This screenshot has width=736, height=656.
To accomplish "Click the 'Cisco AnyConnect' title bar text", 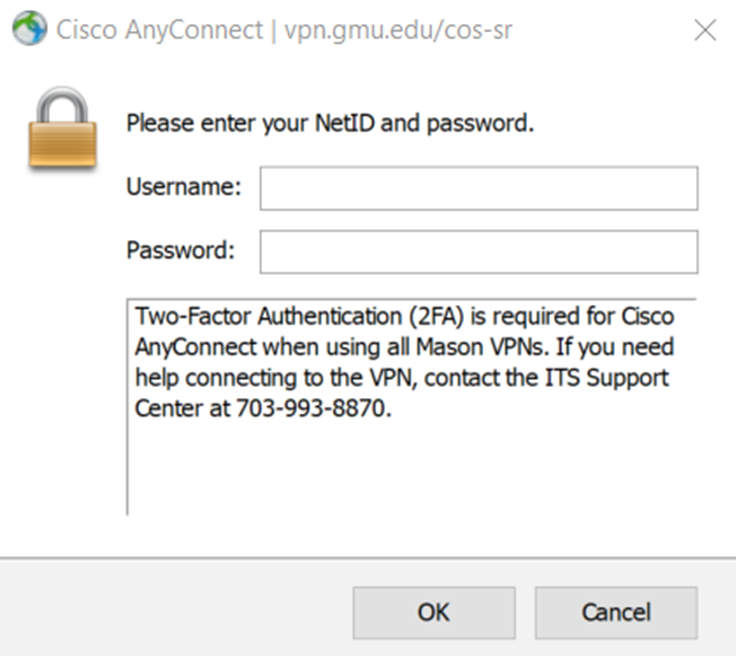I will 160,30.
